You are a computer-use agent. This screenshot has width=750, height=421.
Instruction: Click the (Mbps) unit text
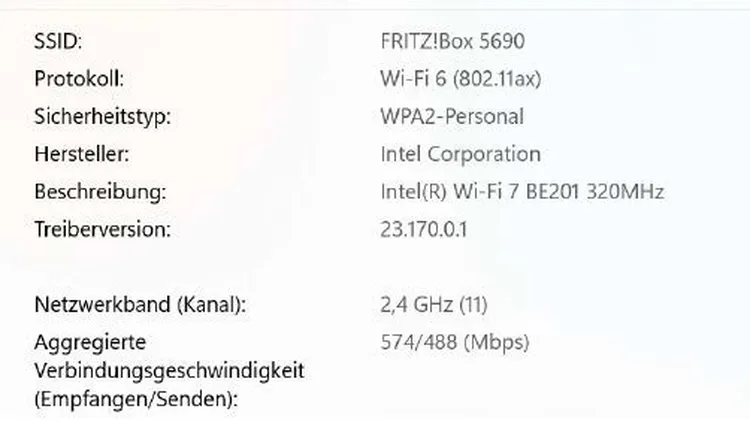(x=496, y=342)
